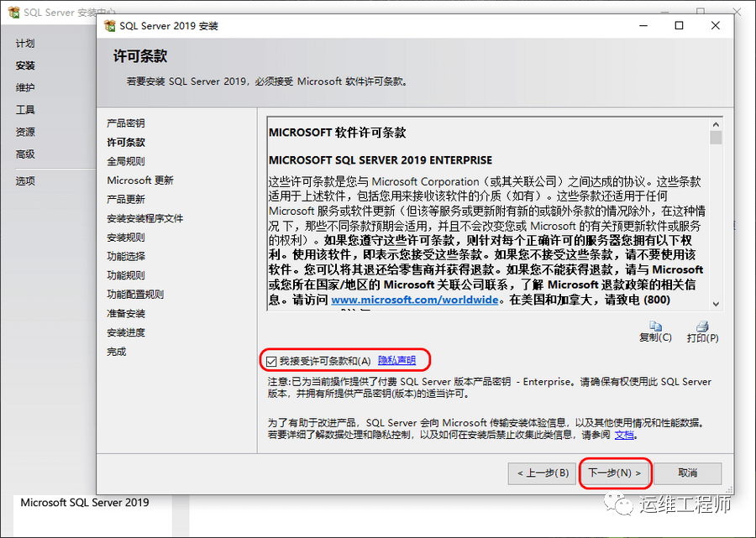Select 安装 in Installation Center sidebar

pyautogui.click(x=25, y=65)
